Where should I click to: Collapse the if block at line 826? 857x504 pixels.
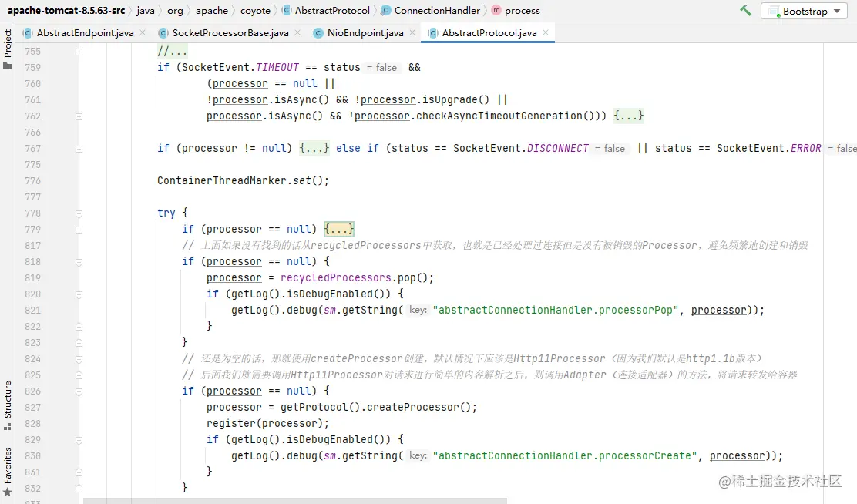pyautogui.click(x=77, y=391)
